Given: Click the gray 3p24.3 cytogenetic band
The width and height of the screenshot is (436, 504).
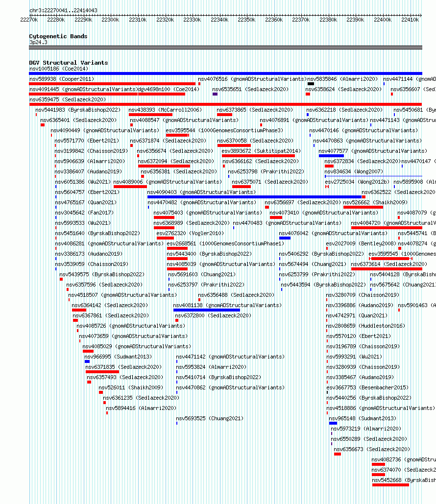Looking at the screenshot, I should click(225, 48).
